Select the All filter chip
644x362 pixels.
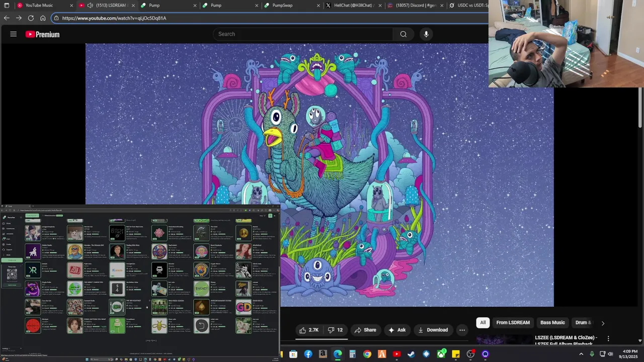[x=483, y=323]
